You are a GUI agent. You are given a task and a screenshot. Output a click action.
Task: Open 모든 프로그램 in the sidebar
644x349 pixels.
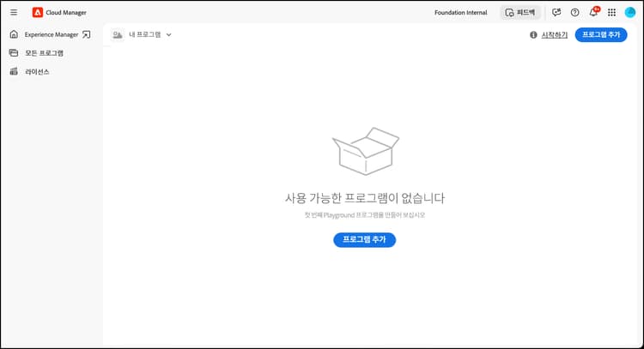point(45,53)
